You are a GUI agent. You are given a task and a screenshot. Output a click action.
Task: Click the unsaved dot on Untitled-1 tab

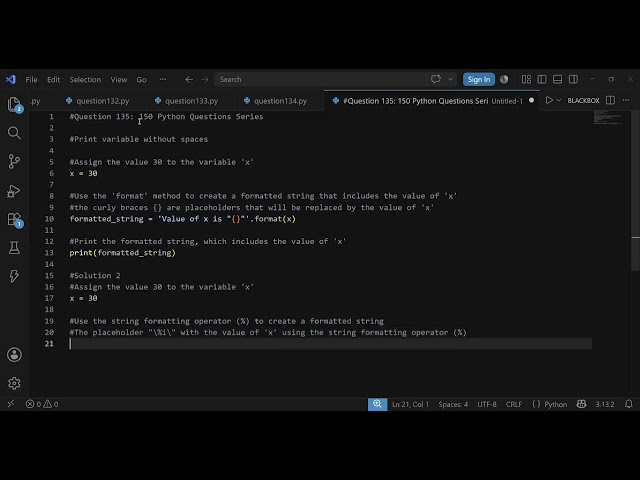[x=531, y=100]
